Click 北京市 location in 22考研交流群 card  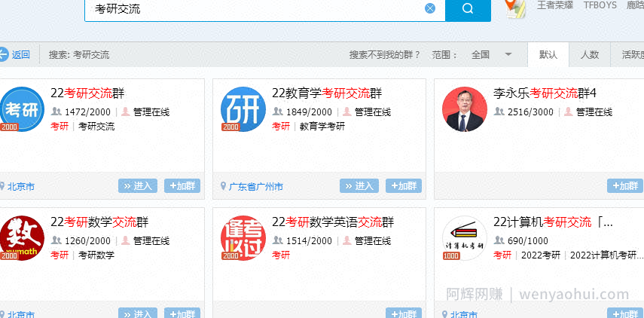pyautogui.click(x=20, y=187)
